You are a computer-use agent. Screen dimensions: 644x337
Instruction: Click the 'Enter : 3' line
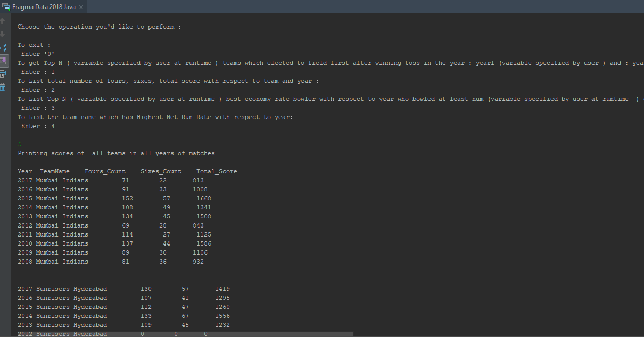coord(38,108)
